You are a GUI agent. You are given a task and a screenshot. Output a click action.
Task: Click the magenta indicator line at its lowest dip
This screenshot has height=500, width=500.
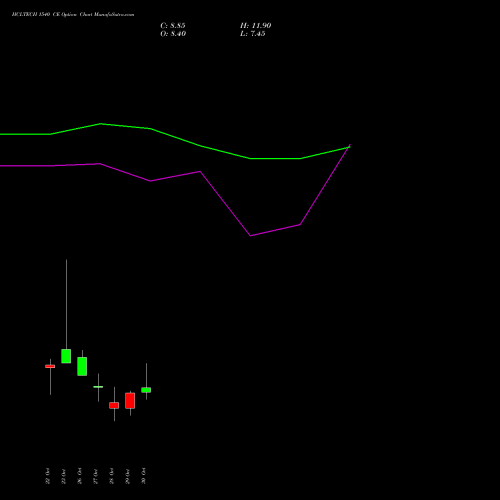pos(250,236)
